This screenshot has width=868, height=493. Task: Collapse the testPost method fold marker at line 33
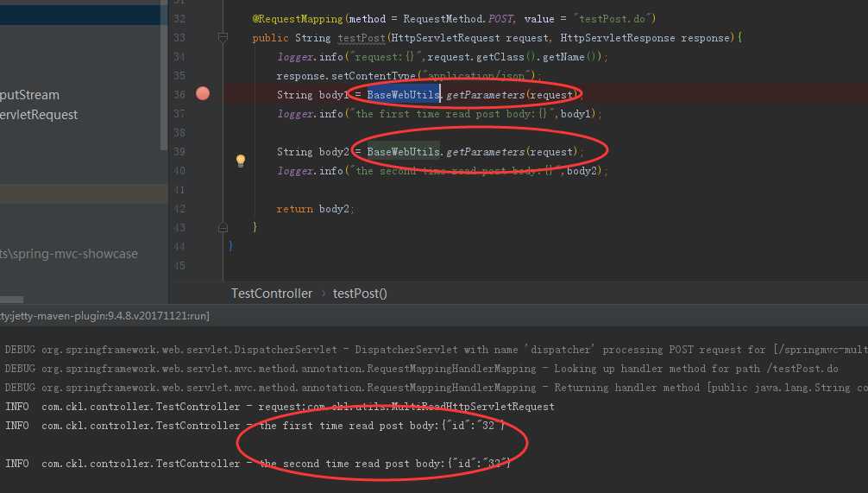[223, 38]
